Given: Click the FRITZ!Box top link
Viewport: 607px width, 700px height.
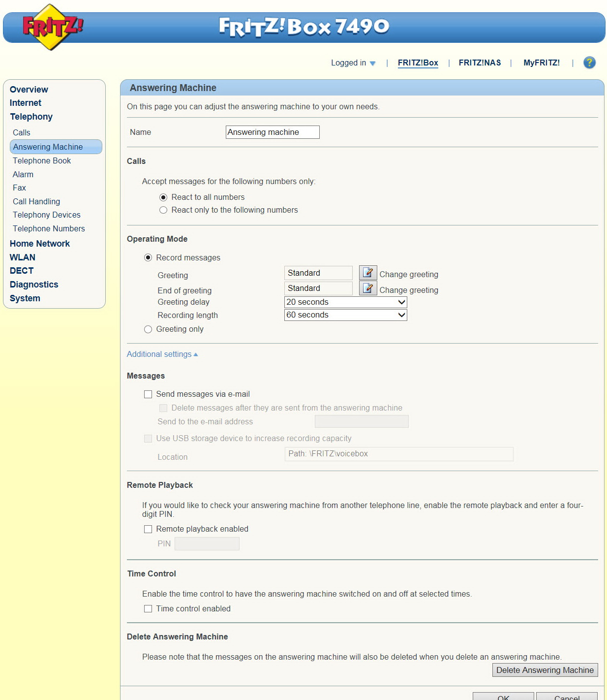Looking at the screenshot, I should click(418, 63).
